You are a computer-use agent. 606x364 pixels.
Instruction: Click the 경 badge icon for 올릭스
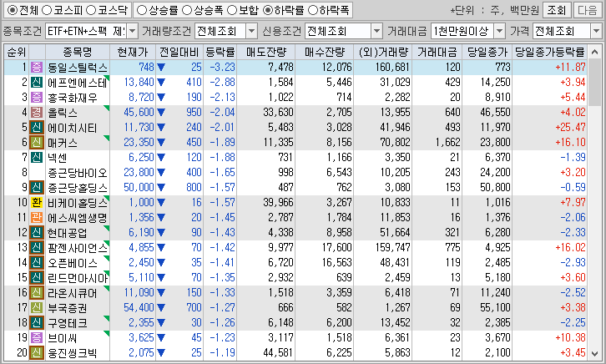pos(37,113)
